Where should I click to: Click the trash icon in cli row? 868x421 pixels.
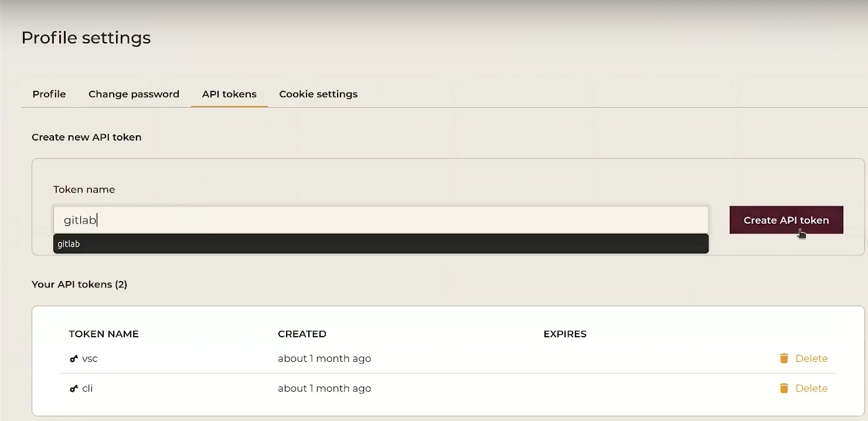click(x=784, y=388)
